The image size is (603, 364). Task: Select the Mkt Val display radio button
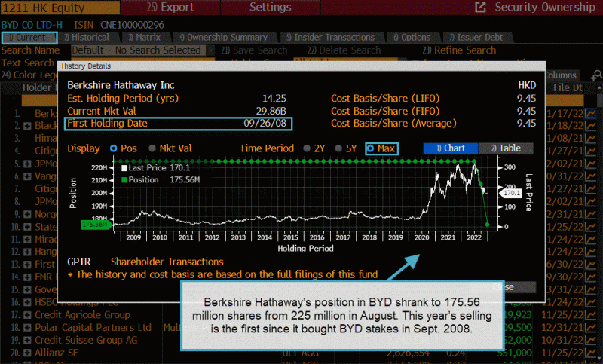pyautogui.click(x=152, y=148)
